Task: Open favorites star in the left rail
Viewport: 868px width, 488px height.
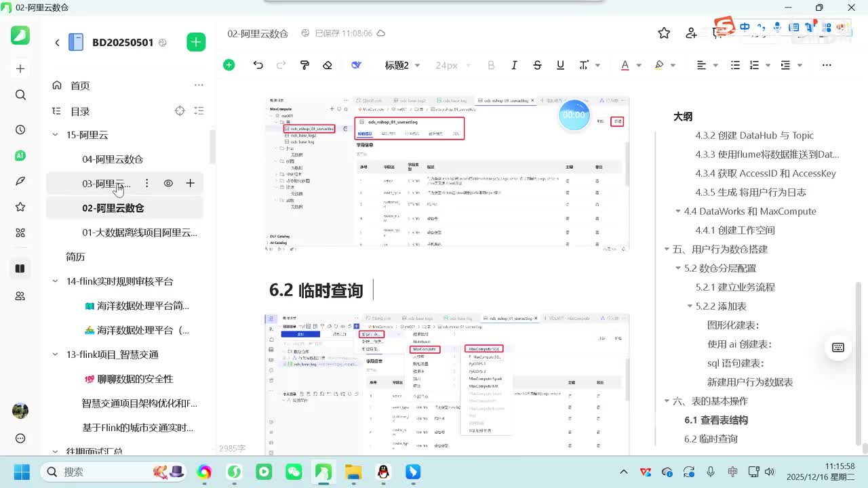Action: point(20,207)
